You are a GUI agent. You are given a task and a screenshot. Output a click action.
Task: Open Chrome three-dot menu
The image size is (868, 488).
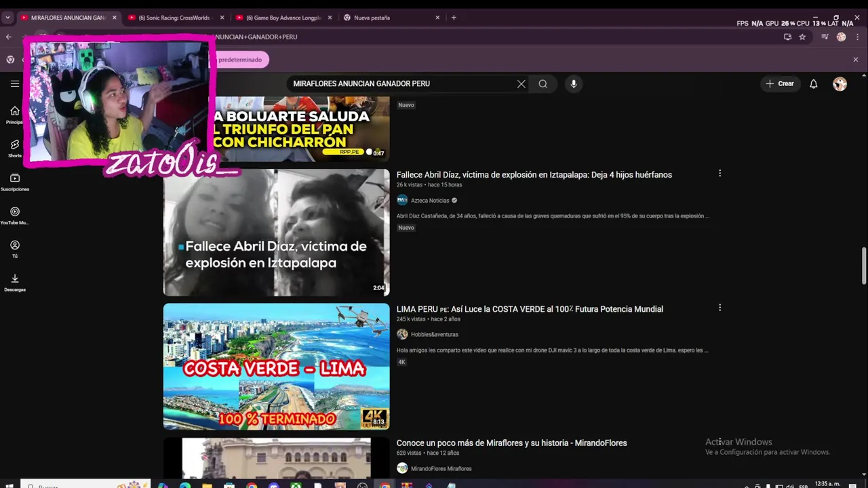pos(857,37)
